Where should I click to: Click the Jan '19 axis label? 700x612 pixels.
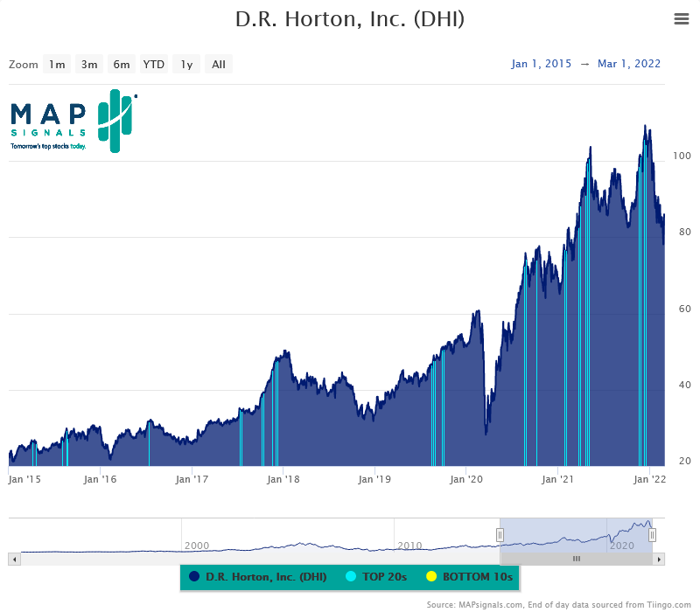click(374, 479)
